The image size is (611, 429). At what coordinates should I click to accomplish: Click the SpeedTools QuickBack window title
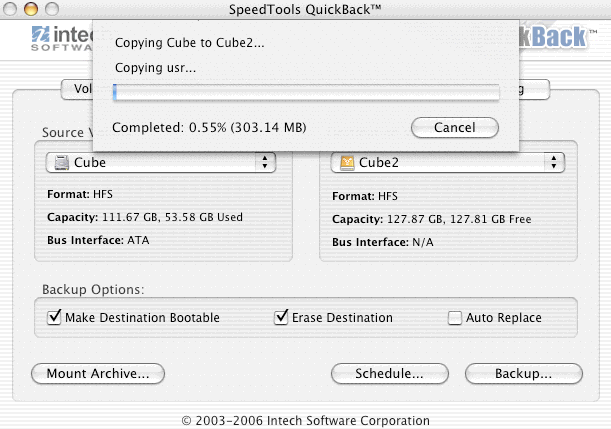pos(305,9)
